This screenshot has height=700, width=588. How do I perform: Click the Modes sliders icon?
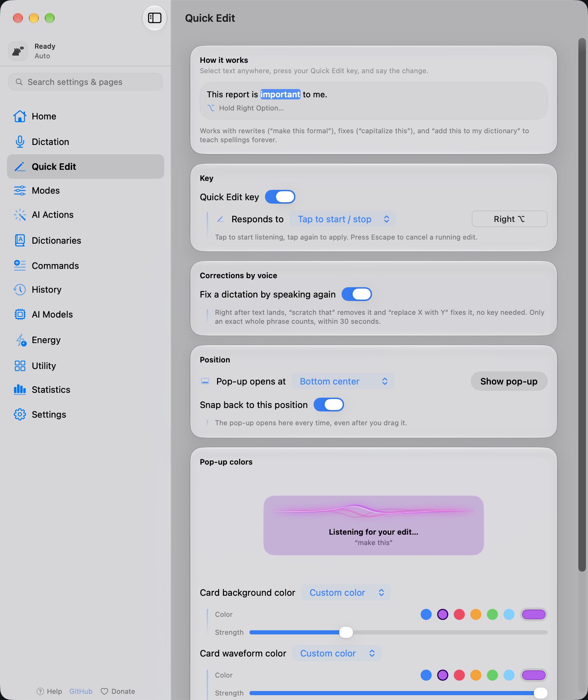click(20, 191)
